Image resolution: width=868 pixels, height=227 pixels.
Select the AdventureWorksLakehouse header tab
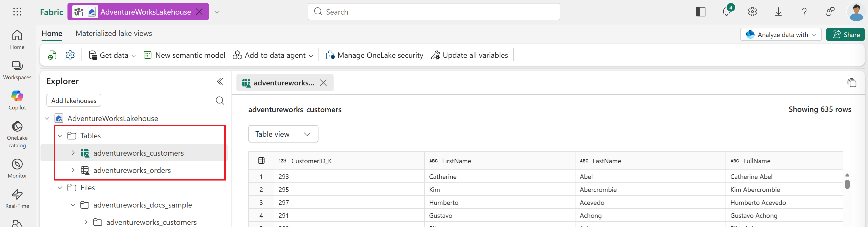pos(138,12)
